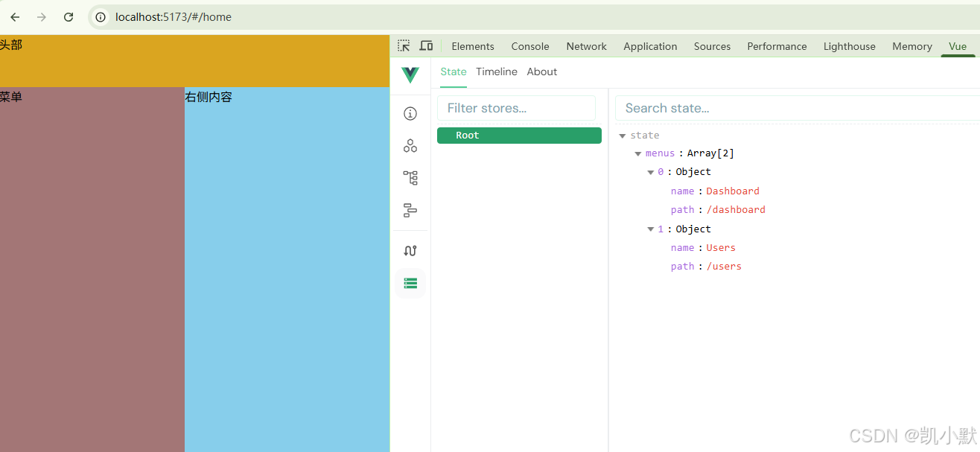Image resolution: width=980 pixels, height=452 pixels.
Task: Click the path value /dashboard
Action: coord(736,210)
